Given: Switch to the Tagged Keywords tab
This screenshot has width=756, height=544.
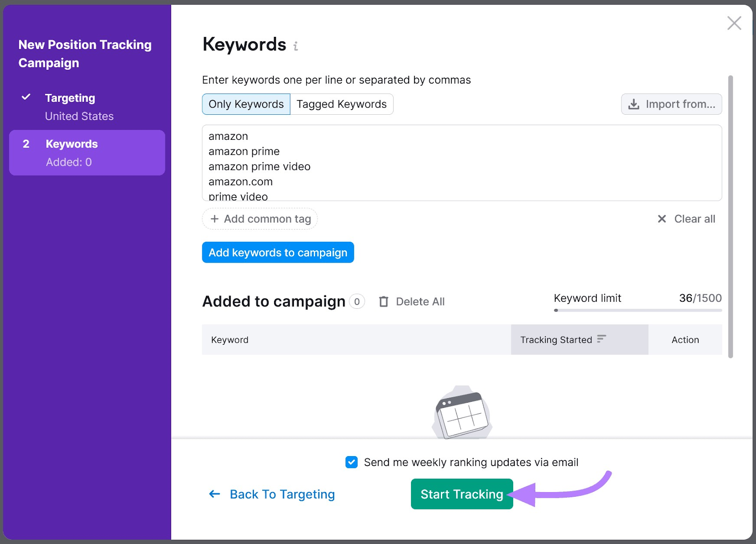Looking at the screenshot, I should coord(342,104).
